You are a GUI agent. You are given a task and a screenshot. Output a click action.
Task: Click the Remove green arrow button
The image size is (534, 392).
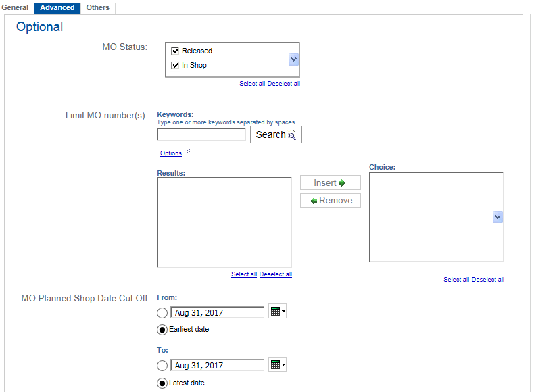pyautogui.click(x=331, y=201)
